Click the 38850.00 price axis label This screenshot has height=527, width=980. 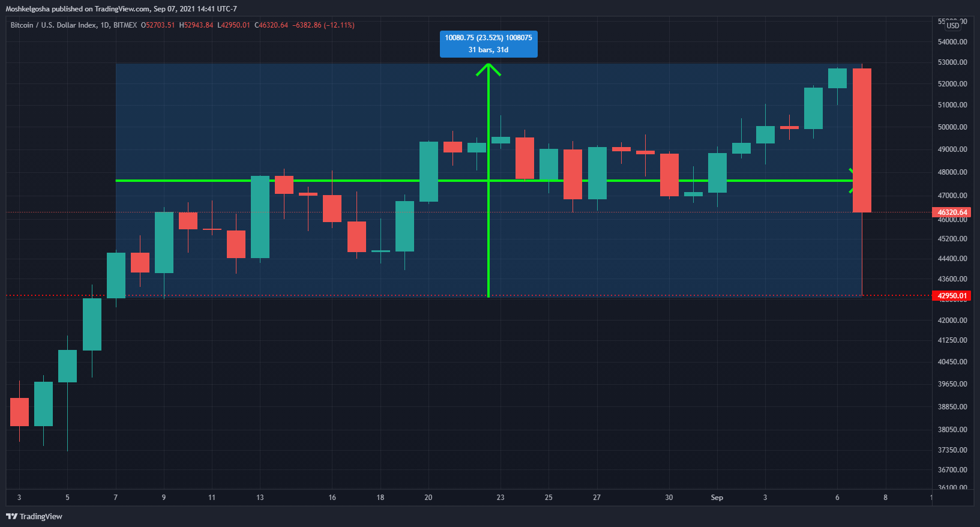[952, 407]
